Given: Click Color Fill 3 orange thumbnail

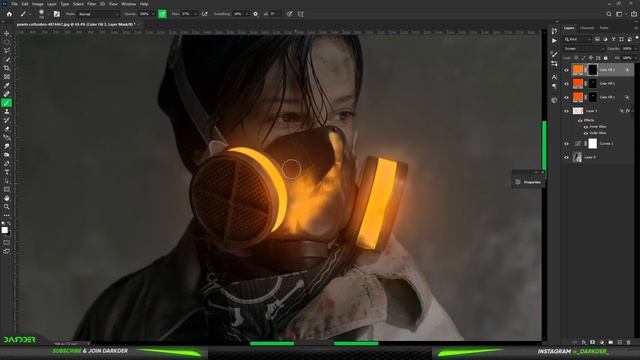Looking at the screenshot, I should pyautogui.click(x=578, y=70).
